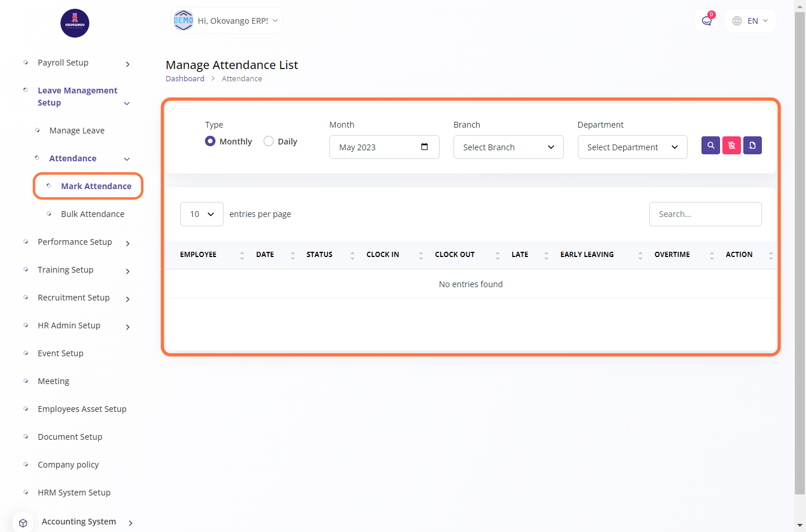Click the purple search filter icon button
Screen dimensions: 806x532
pos(711,146)
